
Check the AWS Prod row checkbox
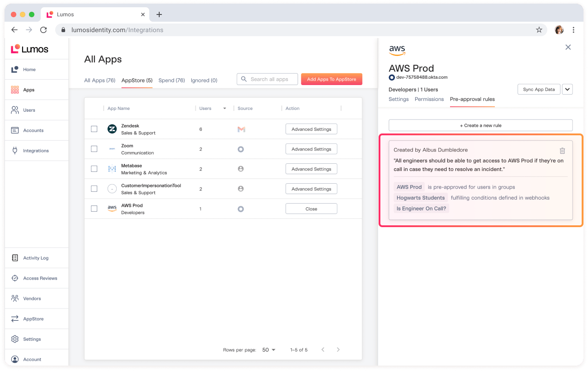pos(94,209)
